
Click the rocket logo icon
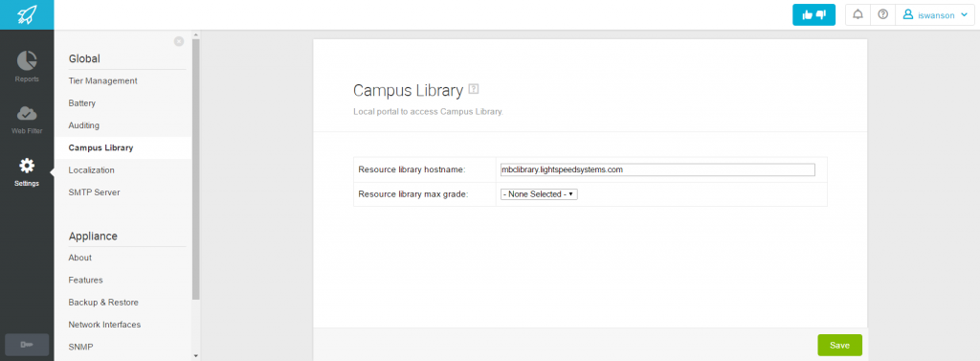coord(27,14)
